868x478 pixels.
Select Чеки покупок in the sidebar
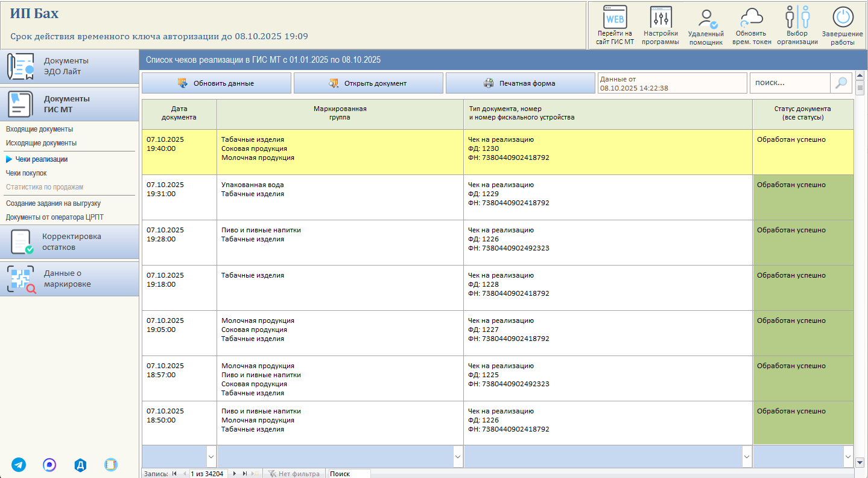coord(26,173)
